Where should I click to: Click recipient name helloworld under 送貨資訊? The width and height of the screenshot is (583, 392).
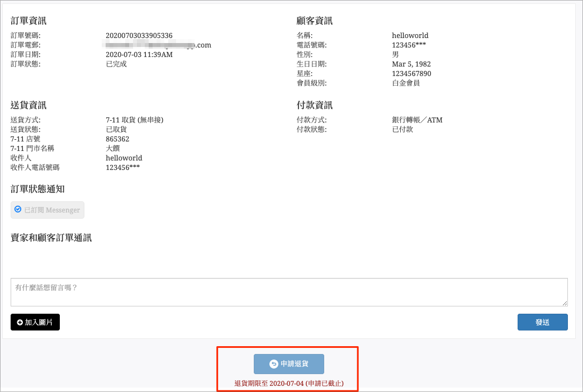pyautogui.click(x=124, y=158)
